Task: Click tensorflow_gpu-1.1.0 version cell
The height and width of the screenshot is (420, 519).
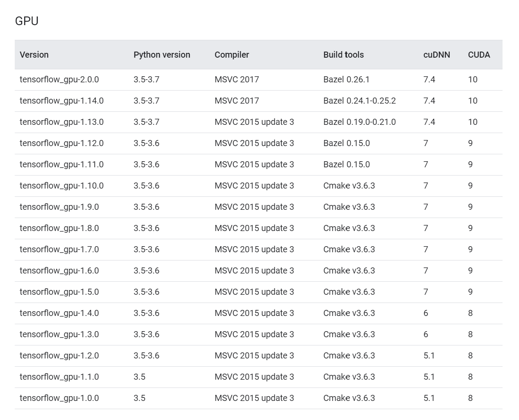Action: click(59, 377)
